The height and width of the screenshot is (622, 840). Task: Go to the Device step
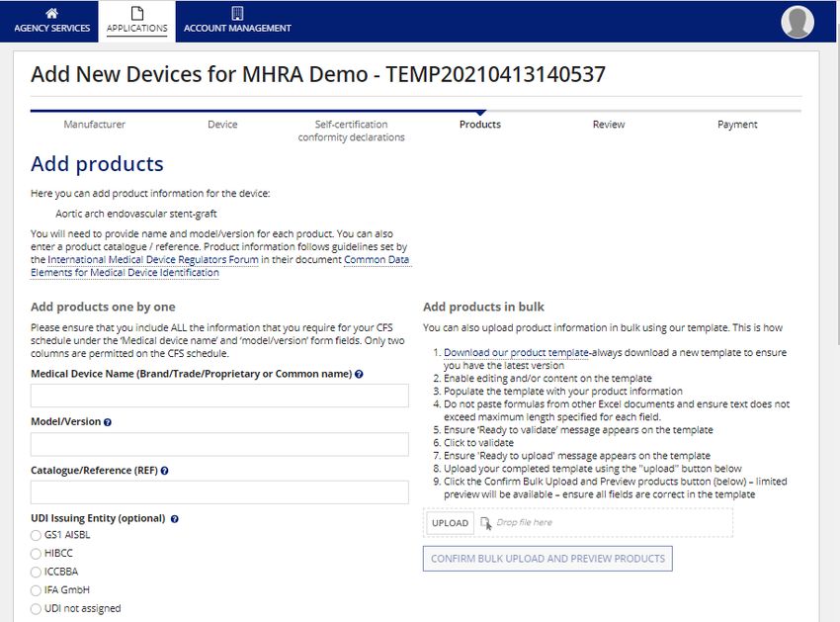point(222,125)
